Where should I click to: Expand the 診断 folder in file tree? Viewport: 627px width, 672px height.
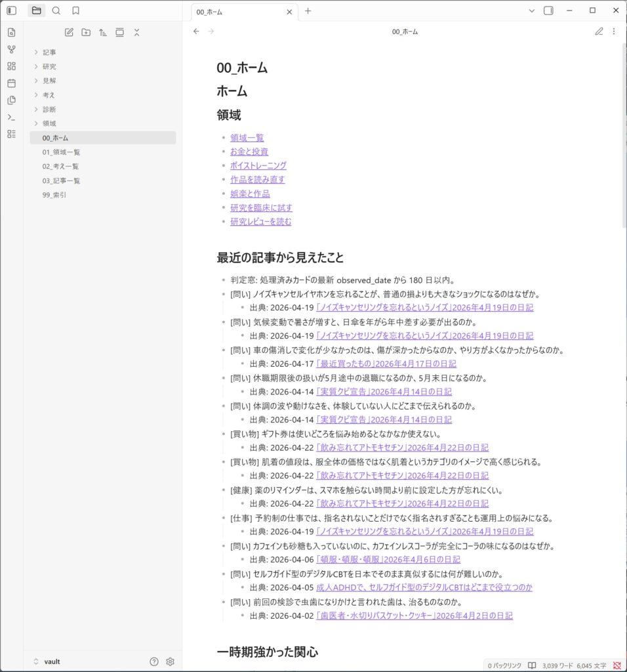49,109
